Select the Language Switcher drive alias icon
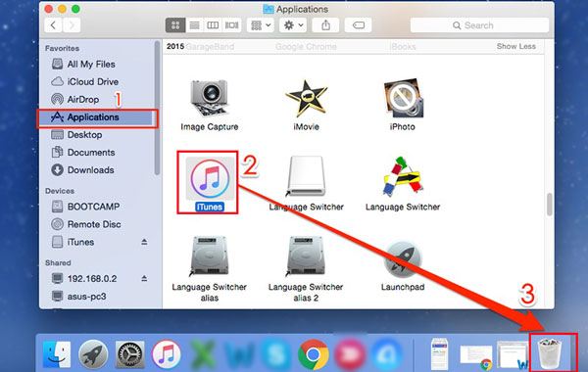The width and height of the screenshot is (588, 372). [306, 176]
